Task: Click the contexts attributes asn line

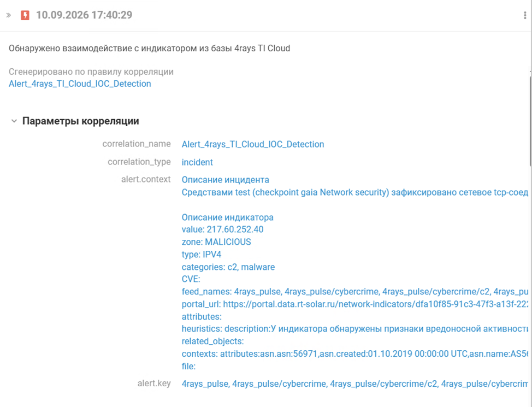Action: [x=355, y=354]
